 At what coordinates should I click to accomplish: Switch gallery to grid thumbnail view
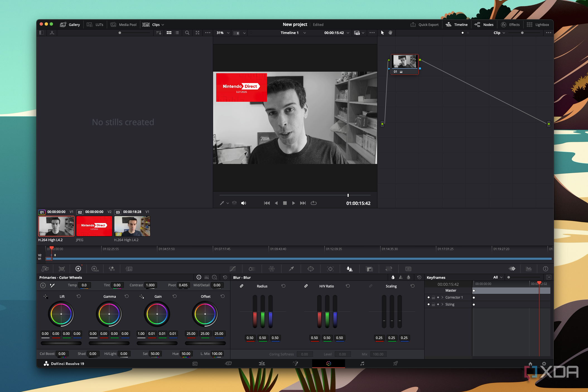pos(169,33)
